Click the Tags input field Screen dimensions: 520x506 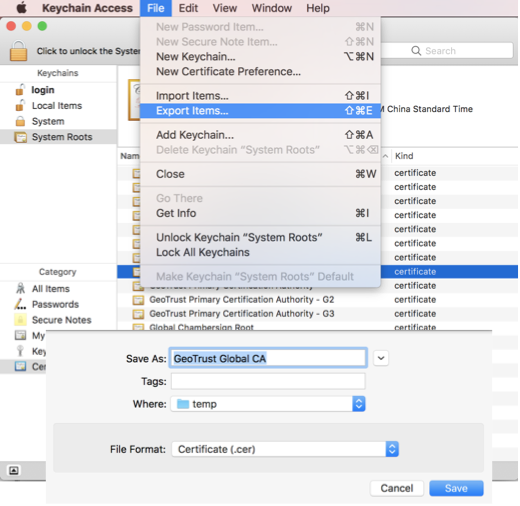click(x=268, y=381)
